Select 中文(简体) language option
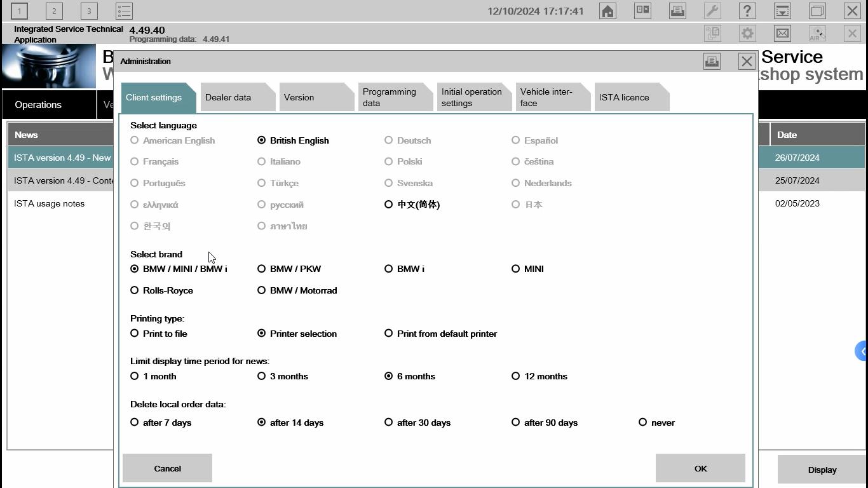Screen dimensions: 868x488 (412, 205)
